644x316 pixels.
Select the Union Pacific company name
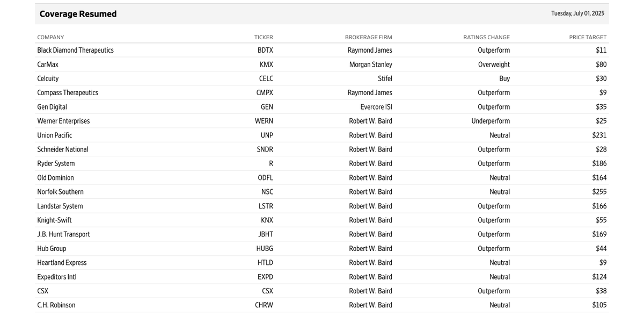click(54, 135)
